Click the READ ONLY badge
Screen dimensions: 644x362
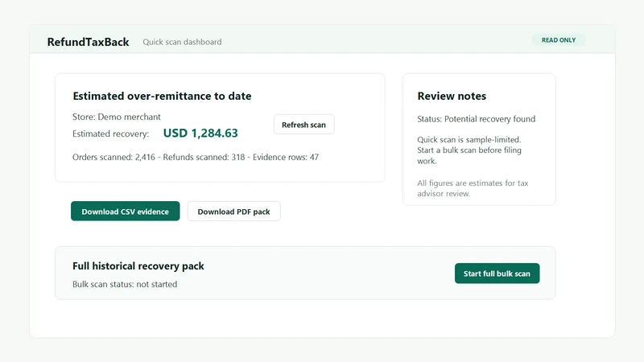point(559,39)
